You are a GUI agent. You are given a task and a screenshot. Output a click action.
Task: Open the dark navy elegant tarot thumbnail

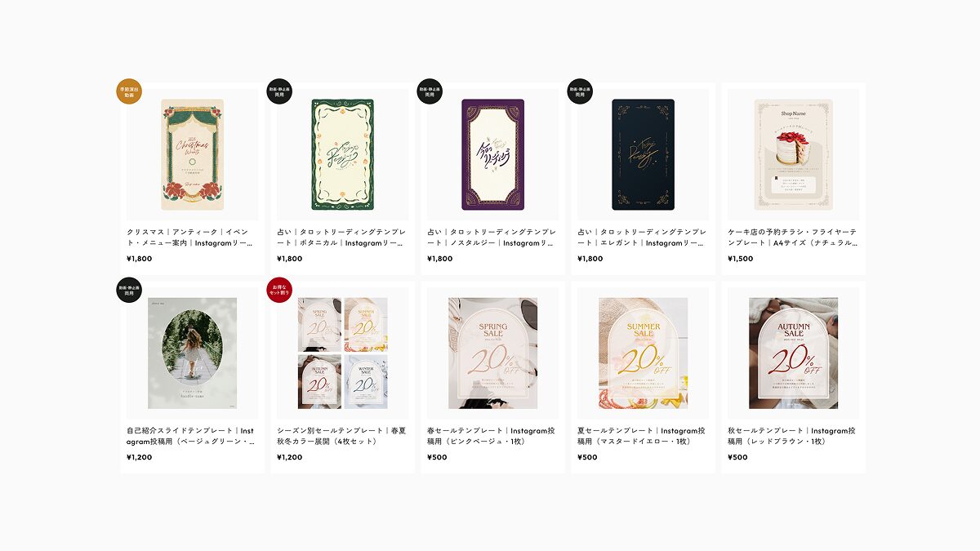click(643, 154)
